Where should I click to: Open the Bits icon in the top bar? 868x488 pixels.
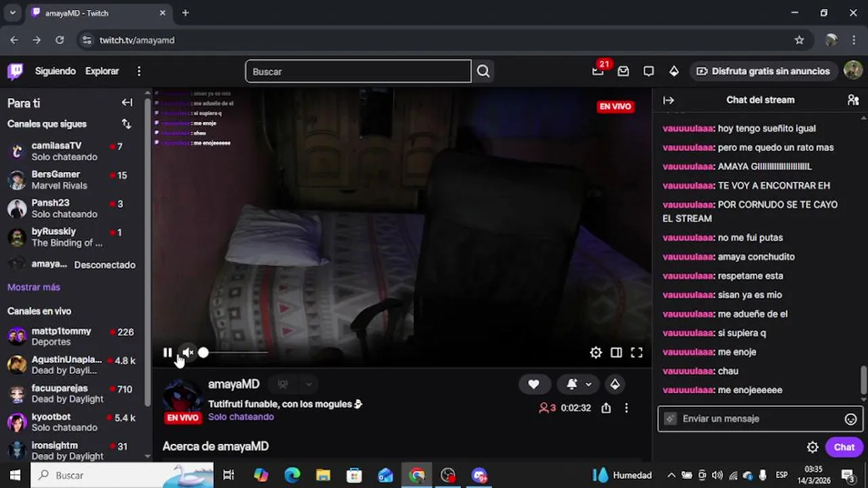tap(673, 71)
